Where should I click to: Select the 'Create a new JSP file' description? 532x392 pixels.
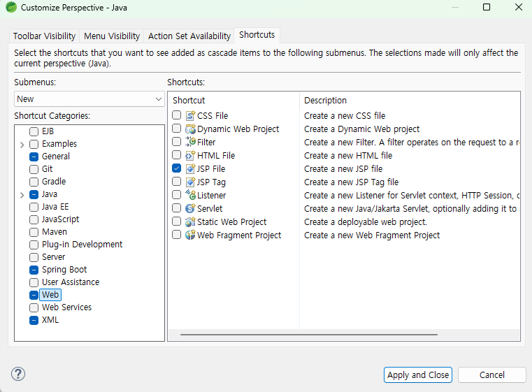point(343,168)
